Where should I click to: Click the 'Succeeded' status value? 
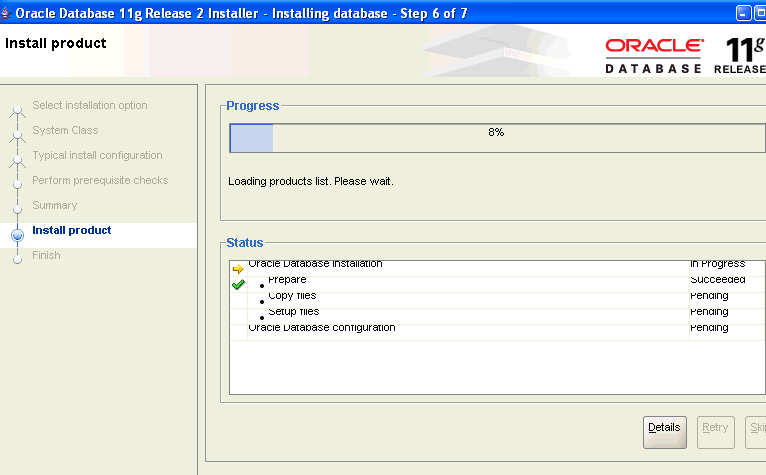tap(718, 280)
